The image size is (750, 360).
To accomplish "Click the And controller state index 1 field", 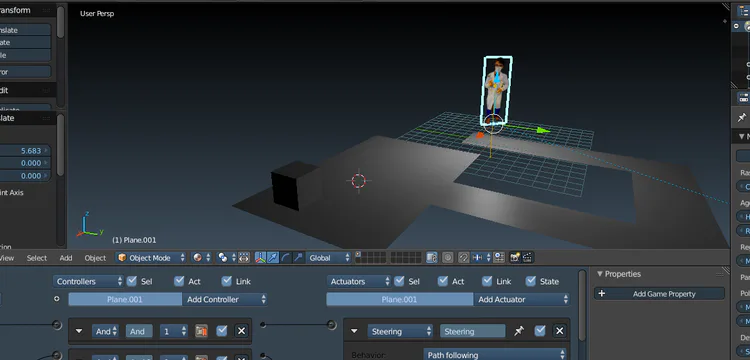I will (x=173, y=331).
